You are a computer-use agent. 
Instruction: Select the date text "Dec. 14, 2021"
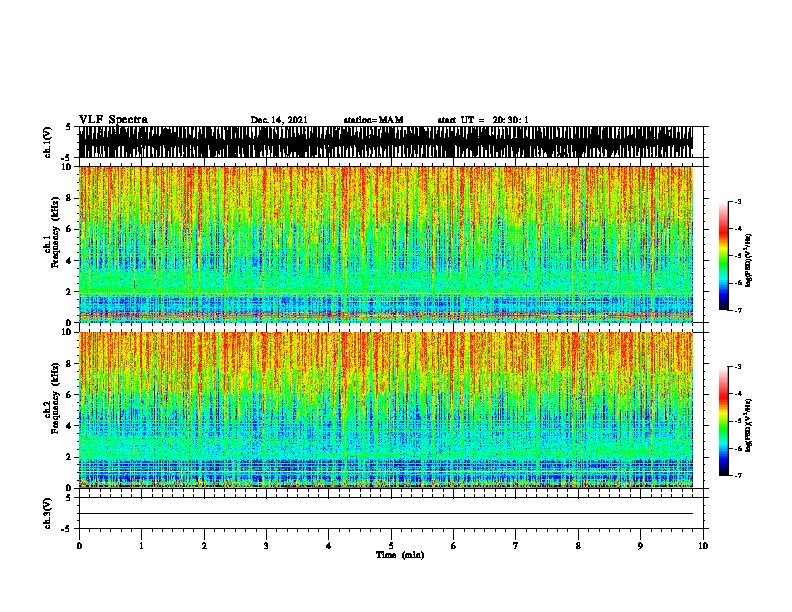[x=279, y=120]
